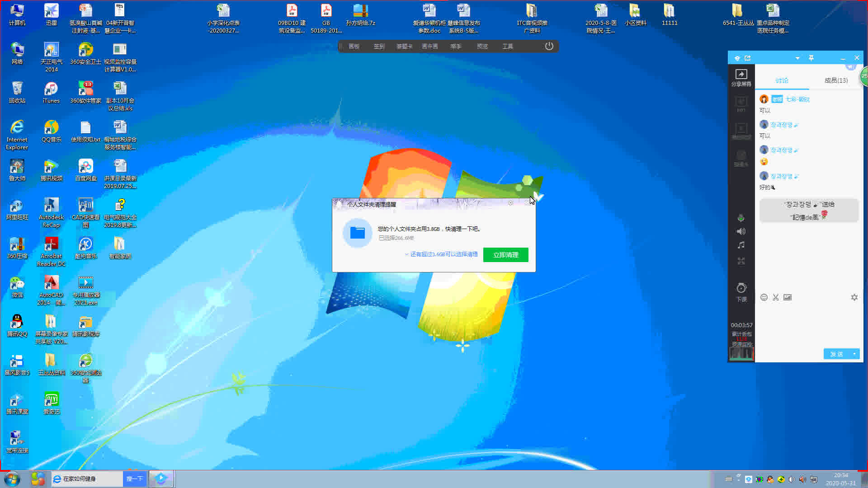Switch to the 讨论 discussion tab
Viewport: 868px width, 488px height.
pos(782,80)
